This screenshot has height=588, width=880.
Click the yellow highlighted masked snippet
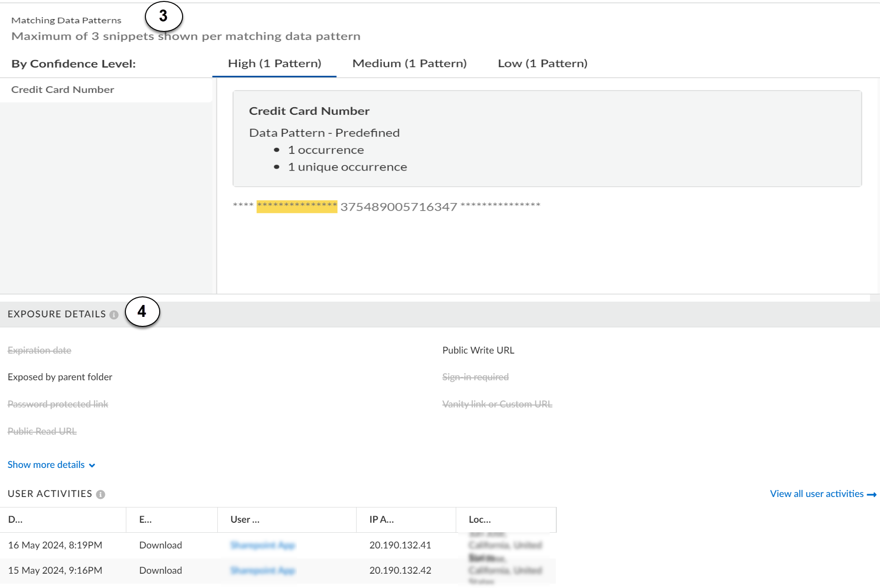click(297, 206)
